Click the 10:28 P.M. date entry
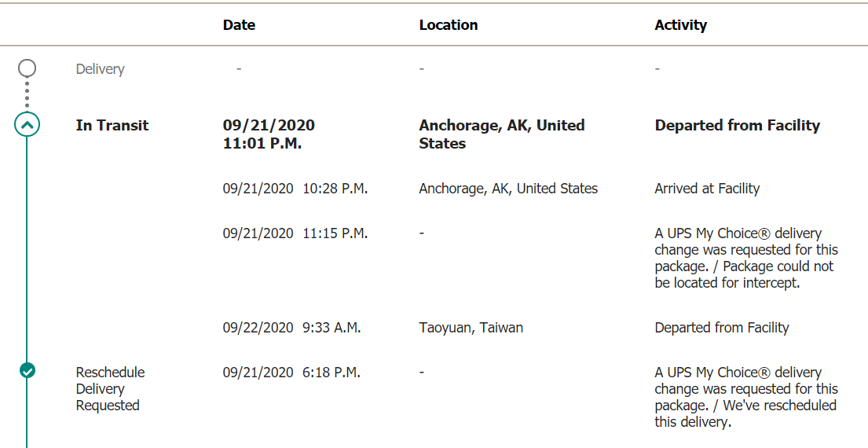Image resolution: width=868 pixels, height=448 pixels. click(x=295, y=189)
